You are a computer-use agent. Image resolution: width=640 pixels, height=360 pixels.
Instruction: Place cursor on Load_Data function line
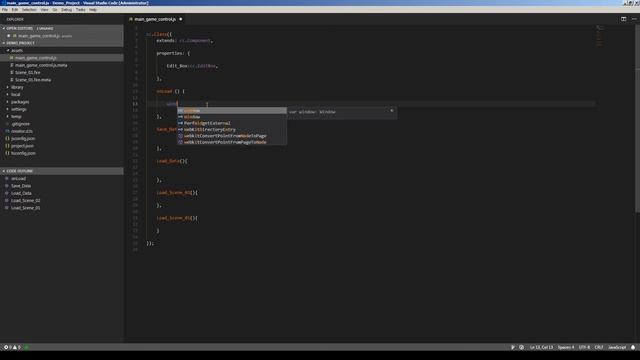(x=171, y=161)
